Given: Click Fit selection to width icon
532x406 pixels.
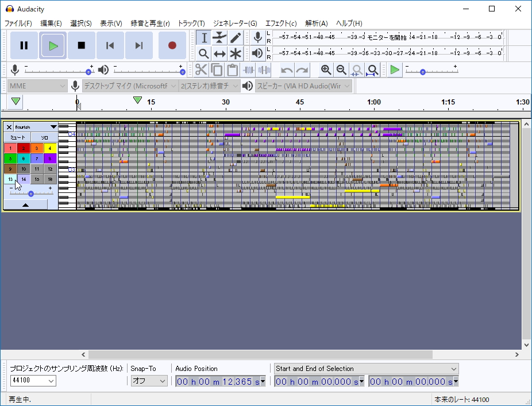Looking at the screenshot, I should click(x=357, y=70).
